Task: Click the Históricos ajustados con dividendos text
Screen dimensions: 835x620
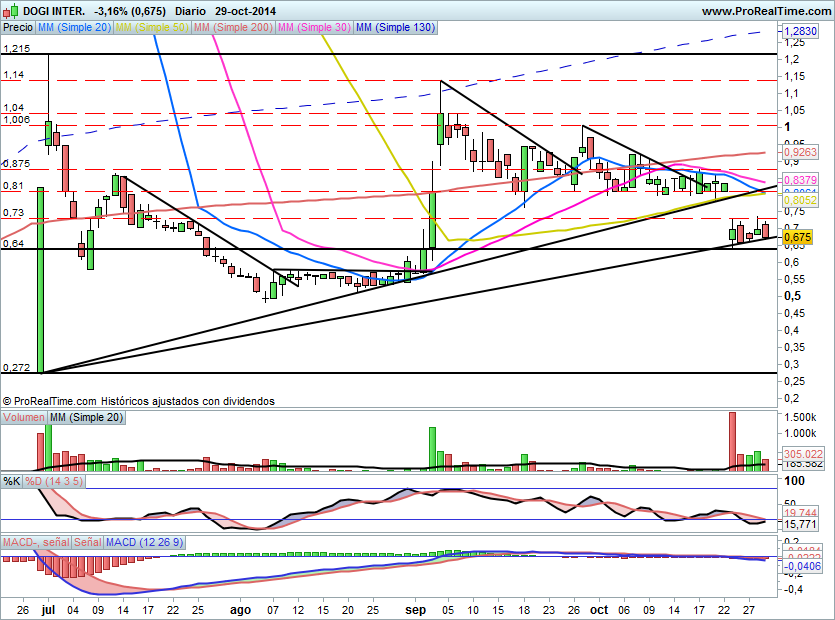Action: click(x=188, y=401)
